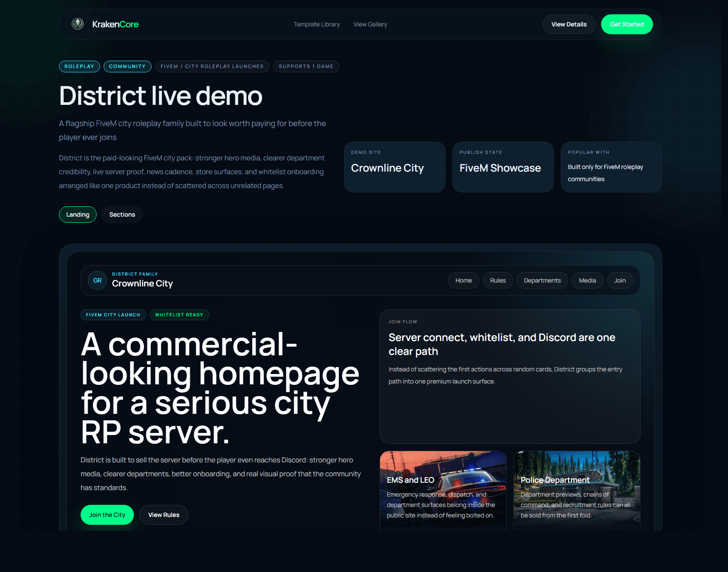Image resolution: width=728 pixels, height=572 pixels.
Task: Click the View Details button
Action: (569, 24)
